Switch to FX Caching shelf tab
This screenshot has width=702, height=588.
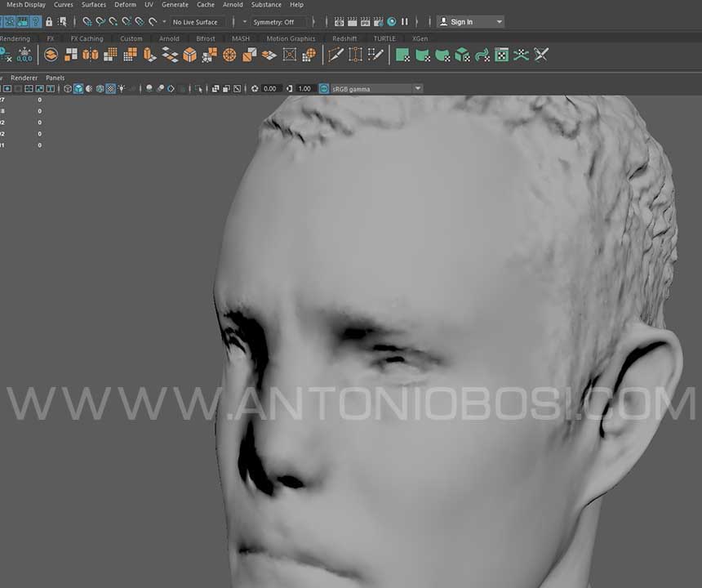click(x=87, y=38)
